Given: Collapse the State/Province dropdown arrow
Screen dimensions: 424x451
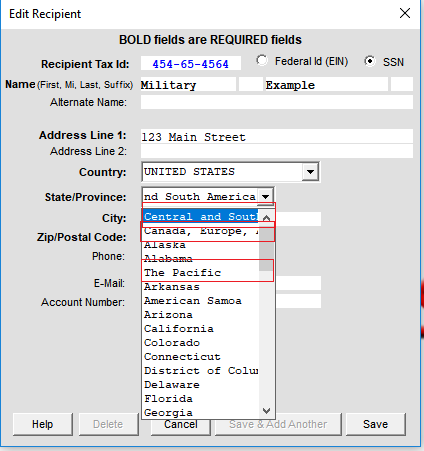Looking at the screenshot, I should (x=266, y=196).
